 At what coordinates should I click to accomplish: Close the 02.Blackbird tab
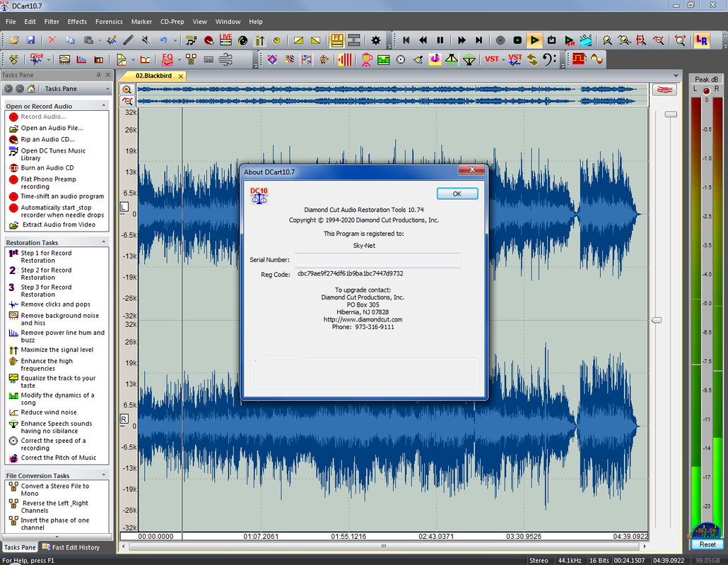tap(181, 76)
